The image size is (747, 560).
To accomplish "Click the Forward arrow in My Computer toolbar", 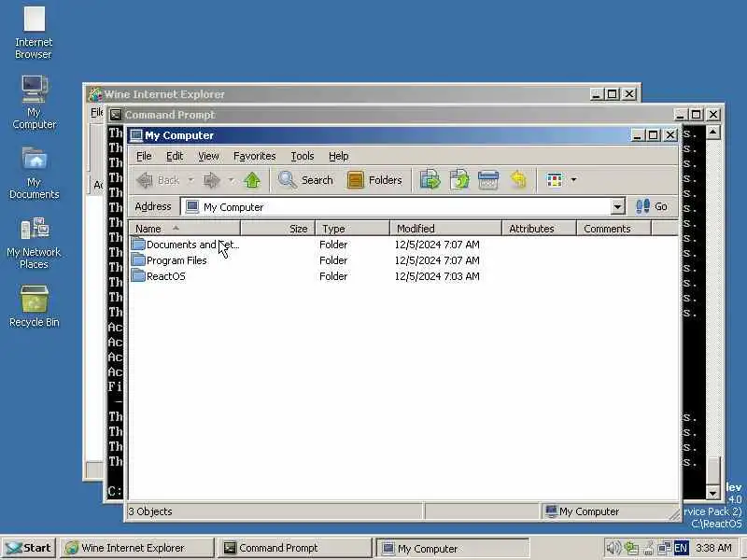I will pos(212,180).
